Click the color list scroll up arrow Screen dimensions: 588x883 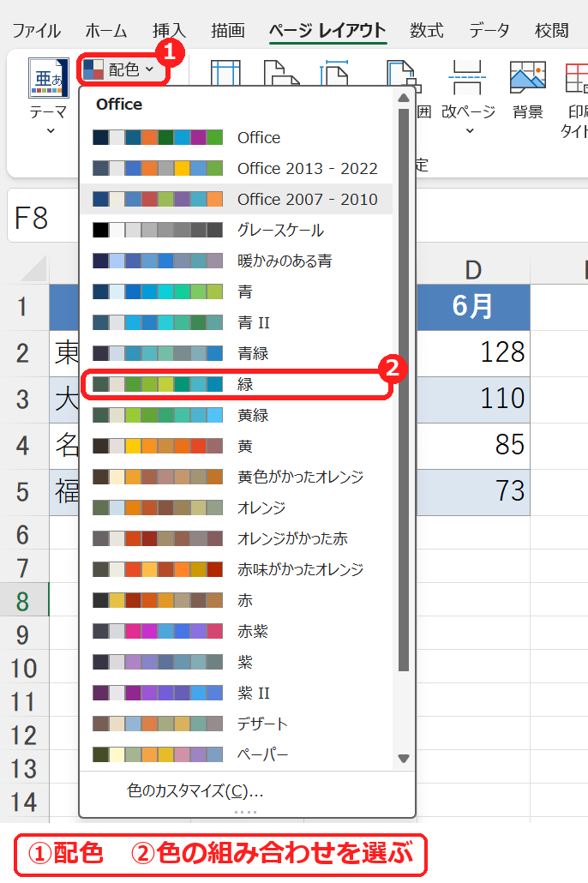pyautogui.click(x=403, y=98)
